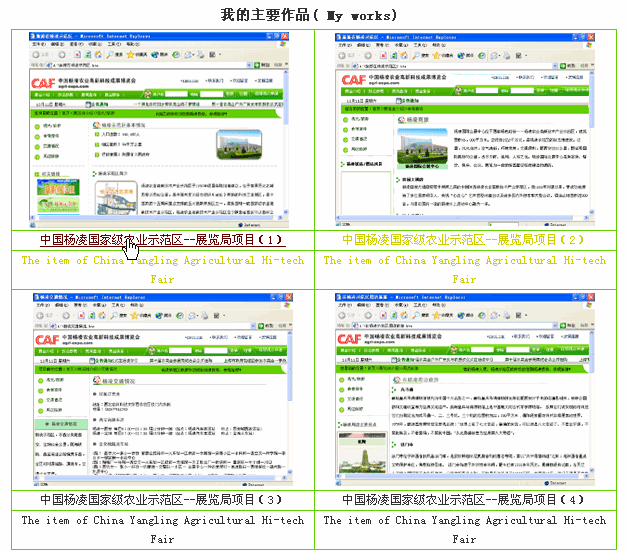This screenshot has height=554, width=627.
Task: Click the page heading 我的主要作品 (My works)
Action: click(309, 14)
